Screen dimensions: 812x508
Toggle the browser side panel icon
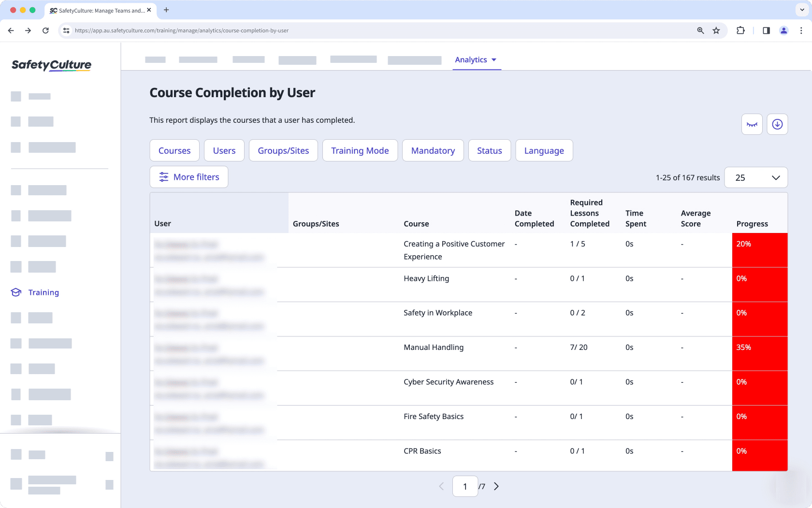click(766, 30)
